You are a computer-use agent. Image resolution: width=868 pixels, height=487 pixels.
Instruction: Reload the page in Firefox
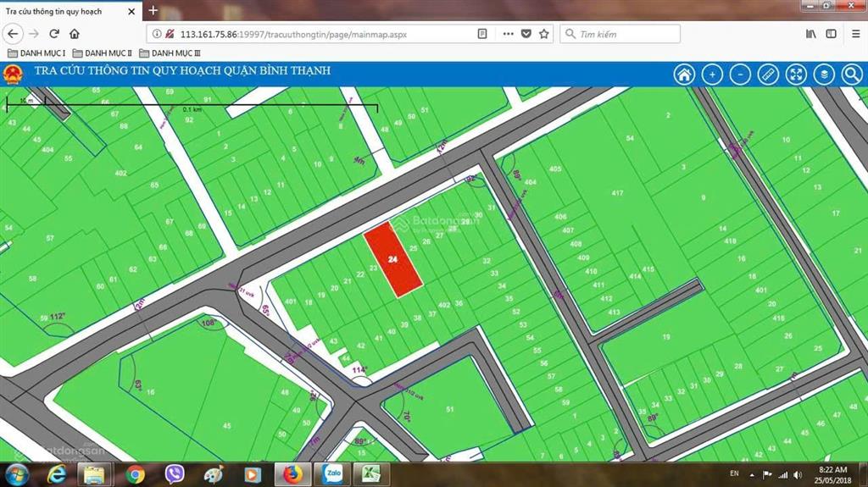(54, 34)
